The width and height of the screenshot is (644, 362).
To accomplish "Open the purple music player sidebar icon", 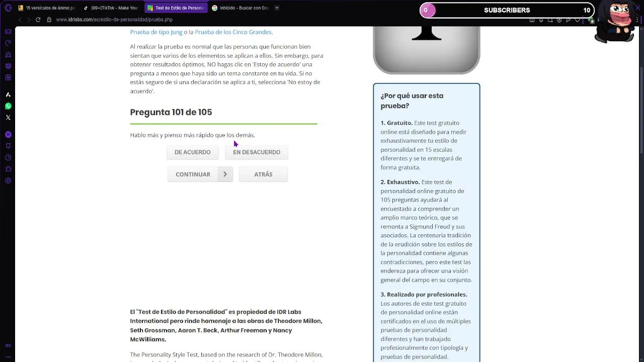I will (x=8, y=134).
